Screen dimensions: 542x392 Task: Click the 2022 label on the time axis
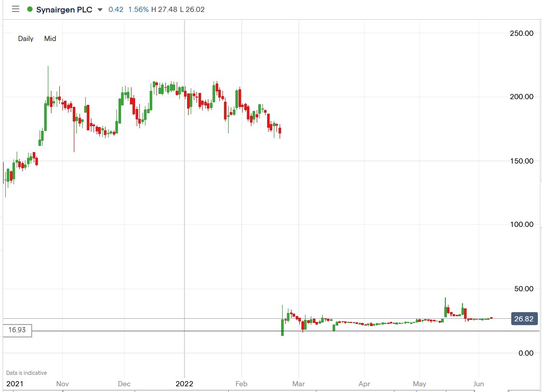[184, 384]
